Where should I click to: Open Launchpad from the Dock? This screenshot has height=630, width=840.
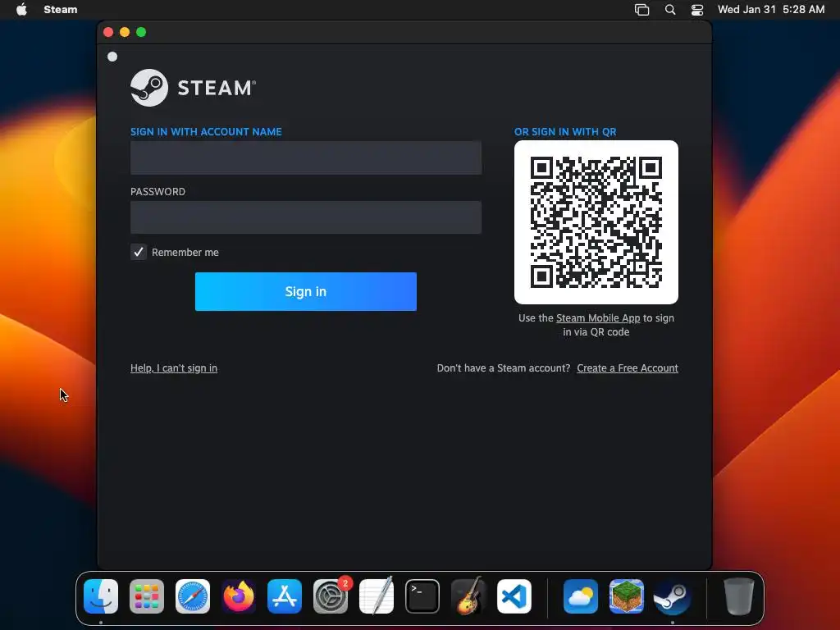tap(147, 596)
